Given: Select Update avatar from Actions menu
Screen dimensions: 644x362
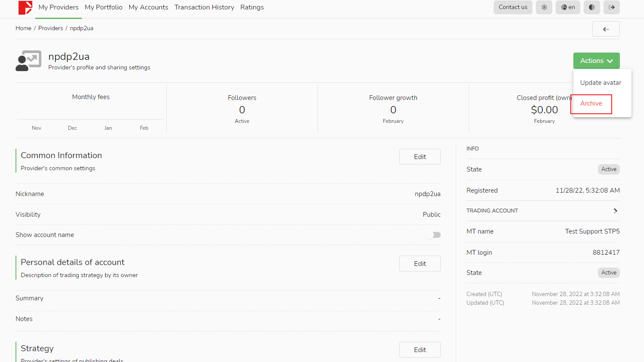Looking at the screenshot, I should click(600, 83).
